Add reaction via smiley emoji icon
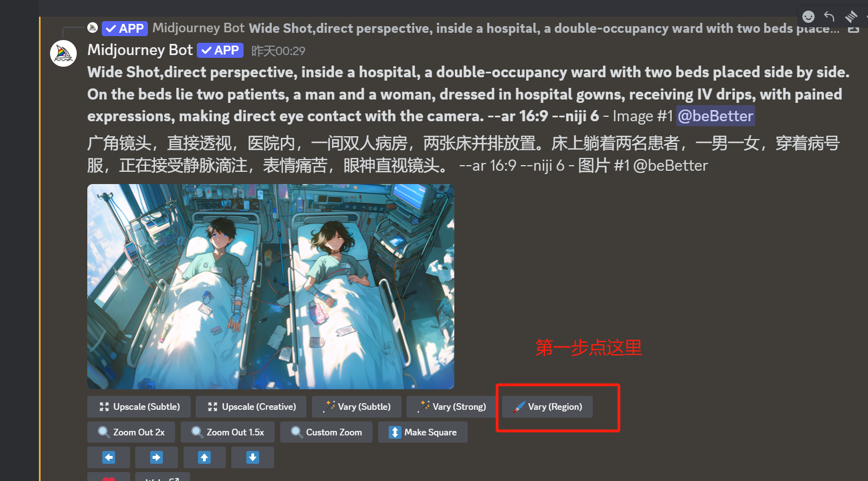Screen dimensions: 868x481 (x=809, y=17)
